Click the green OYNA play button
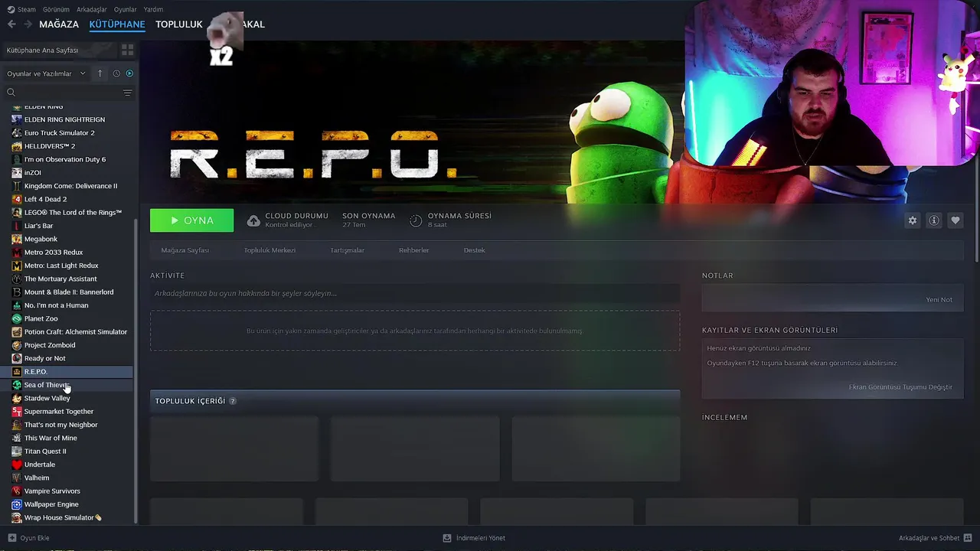Viewport: 980px width, 551px height. 191,220
